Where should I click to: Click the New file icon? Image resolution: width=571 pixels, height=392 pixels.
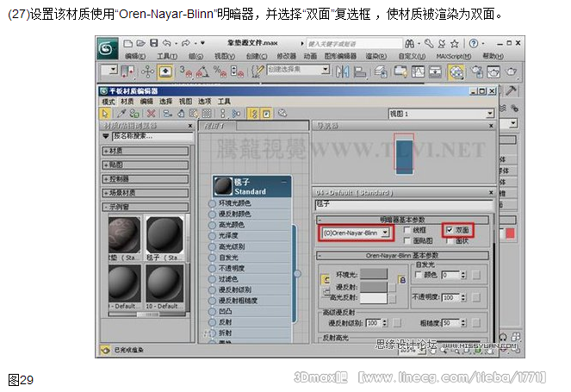tap(127, 43)
